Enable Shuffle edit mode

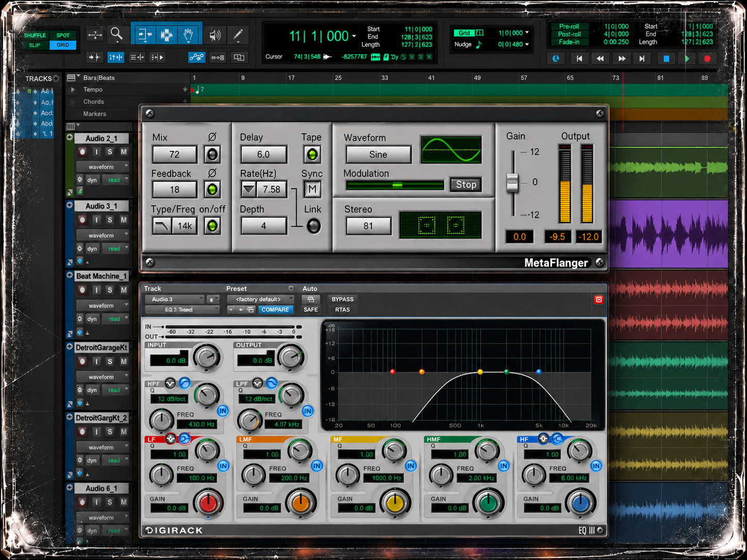click(35, 35)
